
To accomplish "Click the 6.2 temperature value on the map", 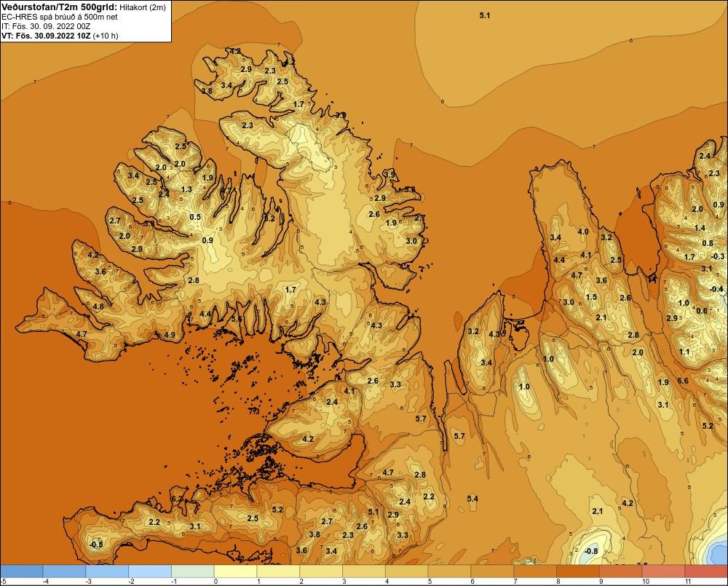I will (x=177, y=499).
